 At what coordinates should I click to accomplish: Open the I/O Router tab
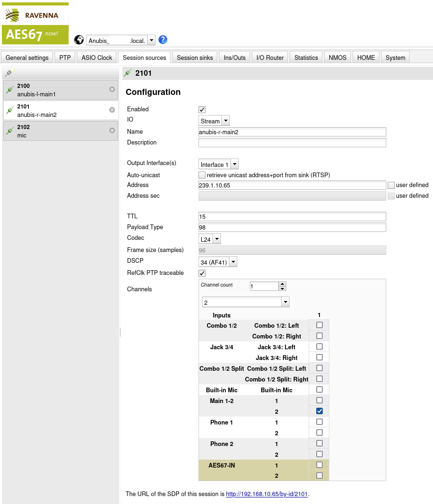270,58
